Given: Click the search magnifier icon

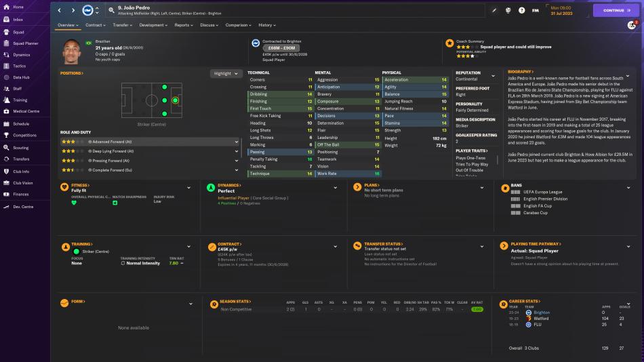Looking at the screenshot, I should [x=111, y=10].
